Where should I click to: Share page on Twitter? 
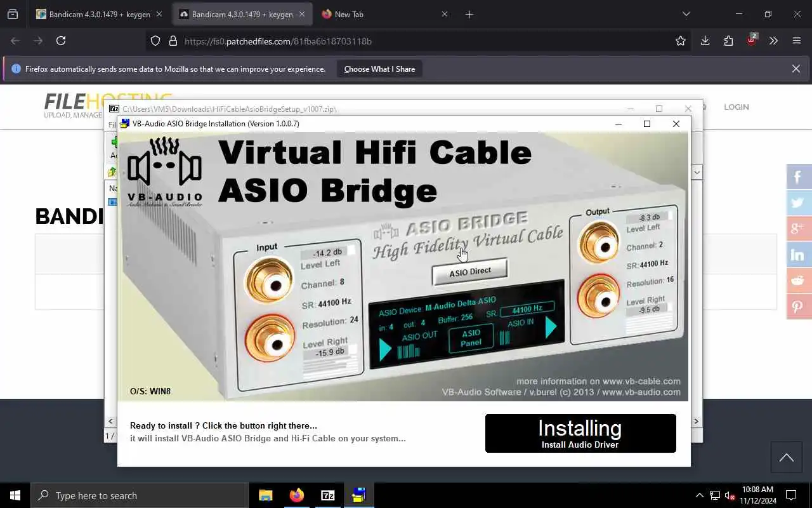[799, 203]
